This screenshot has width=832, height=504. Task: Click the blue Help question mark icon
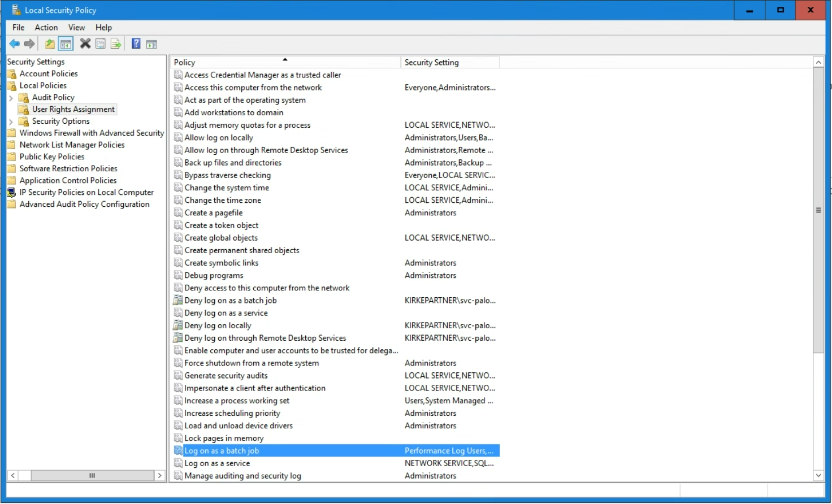pos(136,44)
